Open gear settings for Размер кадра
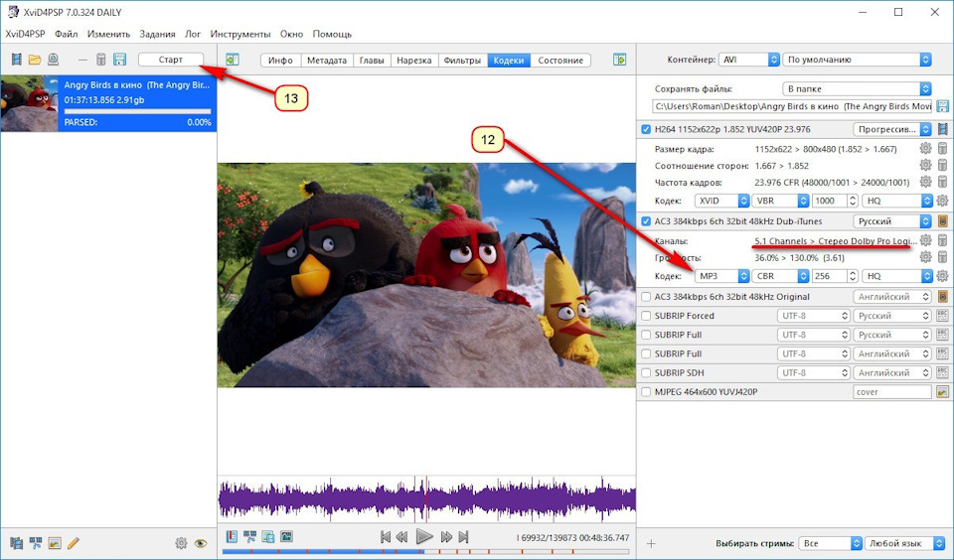This screenshot has width=954, height=560. coord(925,148)
